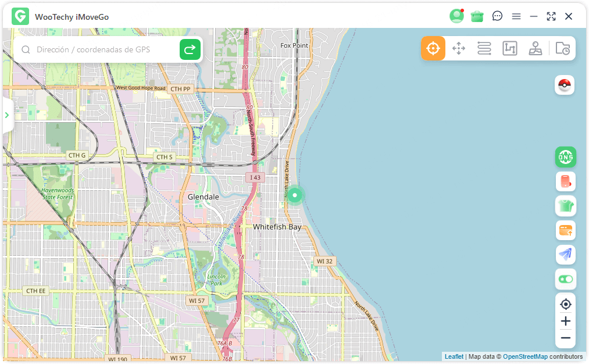The height and width of the screenshot is (364, 589).
Task: Select the Teleport mode crosshair tool
Action: (433, 48)
